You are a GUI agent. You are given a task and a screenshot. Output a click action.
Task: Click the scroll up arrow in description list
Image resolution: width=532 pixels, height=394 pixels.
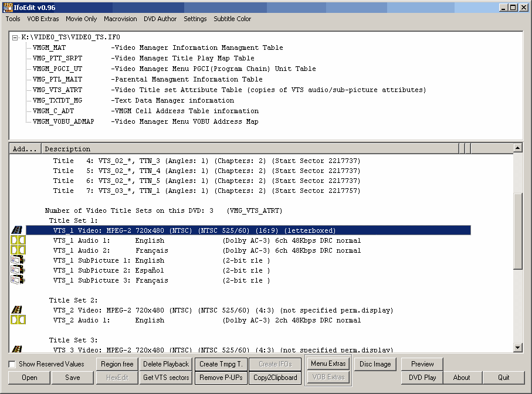pos(517,148)
